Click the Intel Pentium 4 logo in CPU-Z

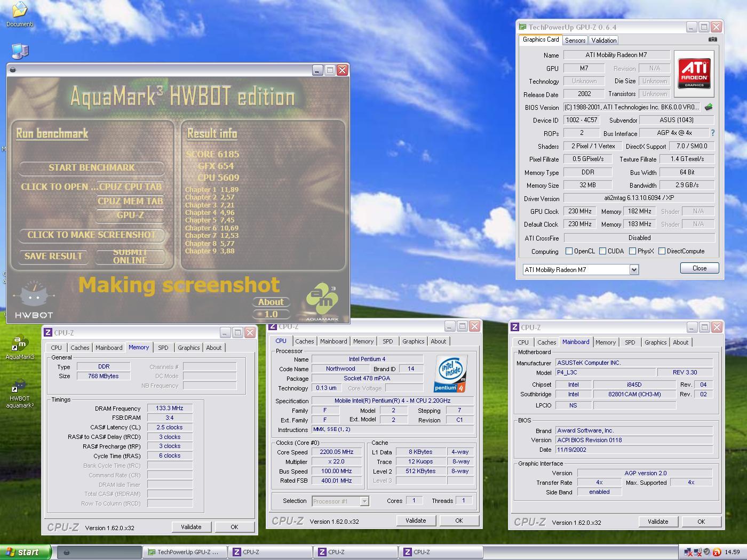451,373
